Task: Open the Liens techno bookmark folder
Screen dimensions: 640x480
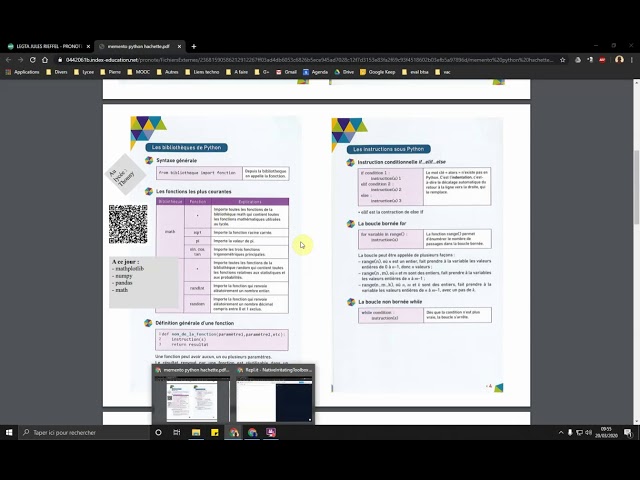Action: pyautogui.click(x=202, y=72)
